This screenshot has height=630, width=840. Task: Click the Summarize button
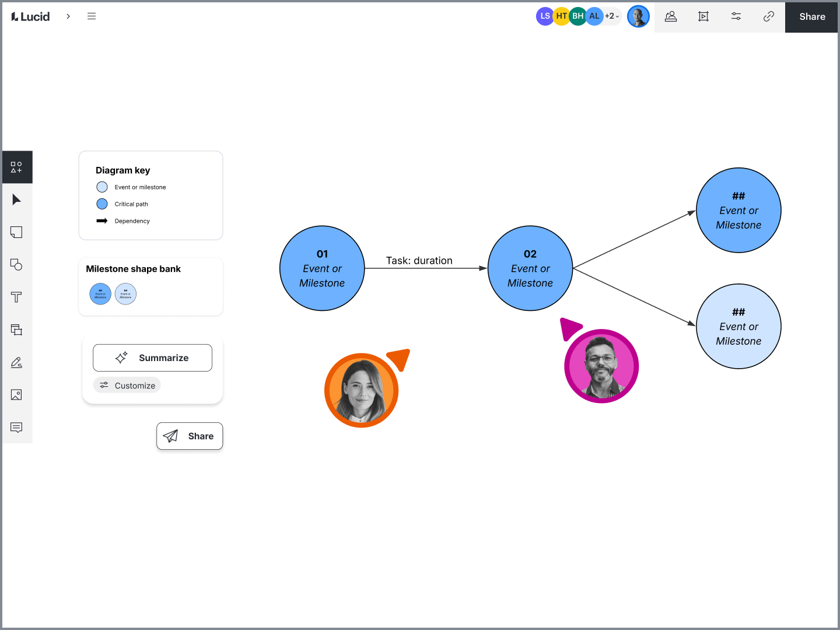(x=152, y=358)
